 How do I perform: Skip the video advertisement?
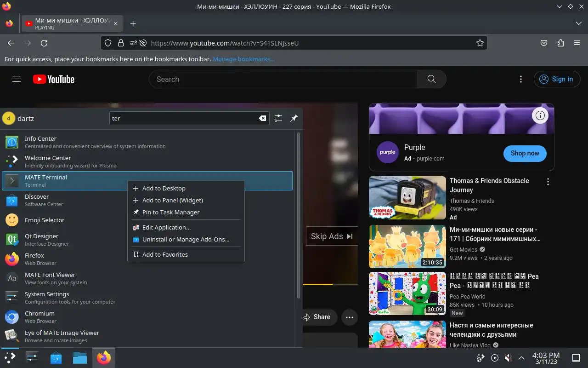[332, 236]
